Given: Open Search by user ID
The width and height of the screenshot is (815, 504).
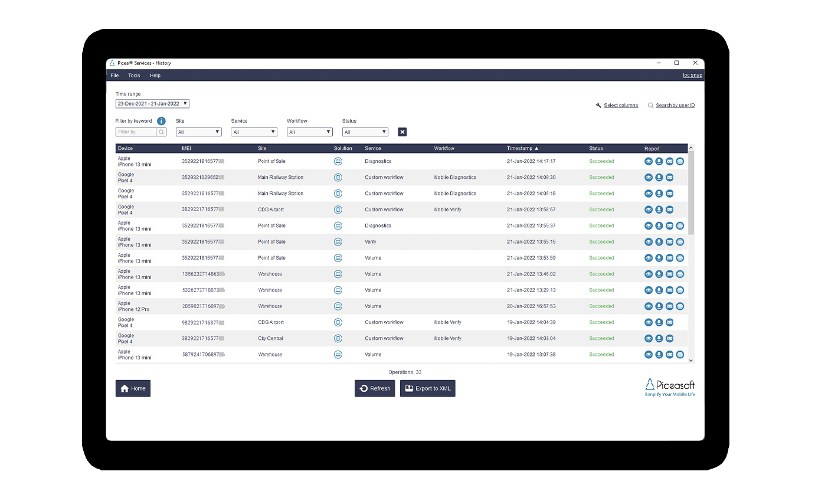Looking at the screenshot, I should tap(672, 106).
